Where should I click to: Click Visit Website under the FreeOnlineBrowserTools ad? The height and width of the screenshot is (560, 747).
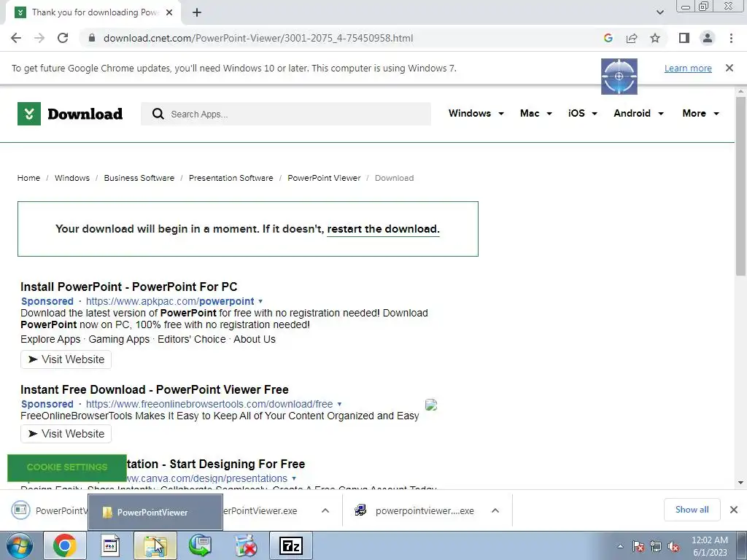pyautogui.click(x=66, y=434)
